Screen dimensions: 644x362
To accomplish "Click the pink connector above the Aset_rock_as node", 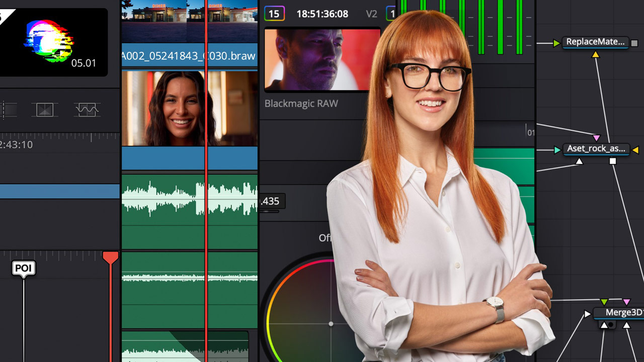I will tap(597, 137).
